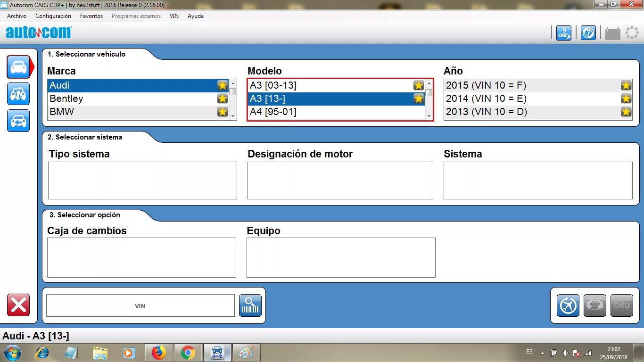Click the greyed OBD button
Image resolution: width=644 pixels, height=362 pixels.
coord(622,305)
